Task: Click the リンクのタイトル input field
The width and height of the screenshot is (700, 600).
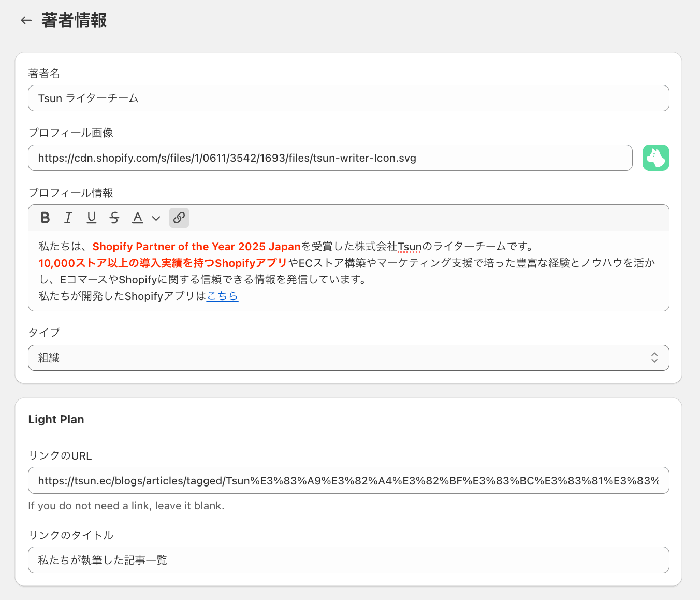Action: point(348,560)
